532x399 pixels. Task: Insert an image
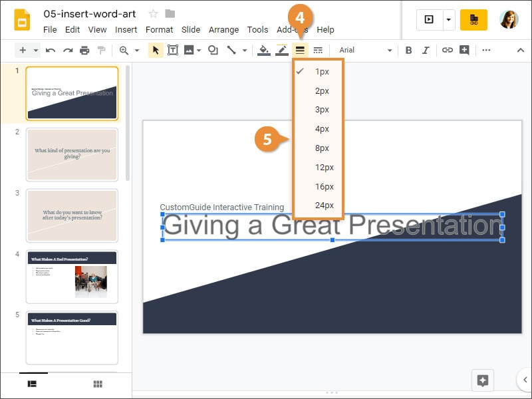[189, 51]
